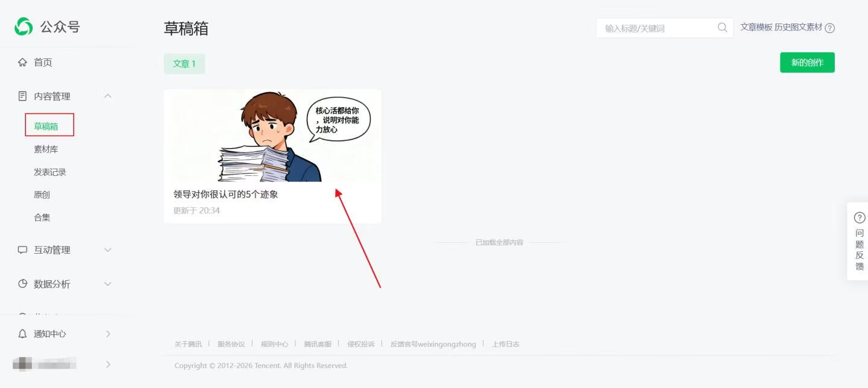The width and height of the screenshot is (868, 388).
Task: Click 反馈官号weixingongzhong footer link
Action: (x=433, y=344)
